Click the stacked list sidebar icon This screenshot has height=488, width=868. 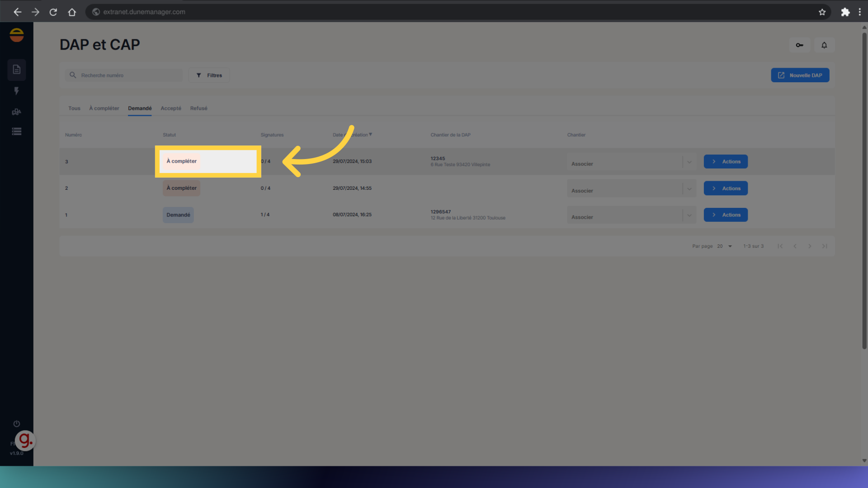pyautogui.click(x=17, y=131)
